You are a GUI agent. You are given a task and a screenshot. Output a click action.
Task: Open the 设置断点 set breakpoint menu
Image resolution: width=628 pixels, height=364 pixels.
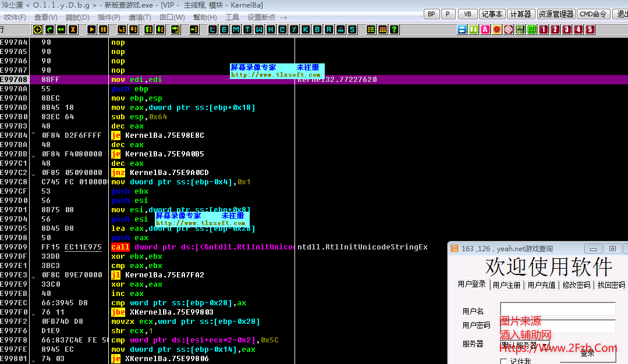pos(261,17)
